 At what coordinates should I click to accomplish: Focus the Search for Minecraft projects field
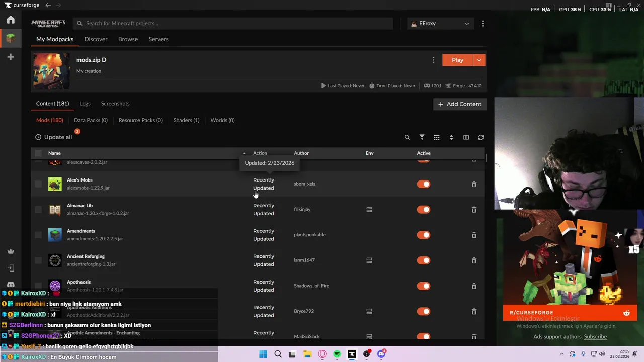[x=233, y=24]
